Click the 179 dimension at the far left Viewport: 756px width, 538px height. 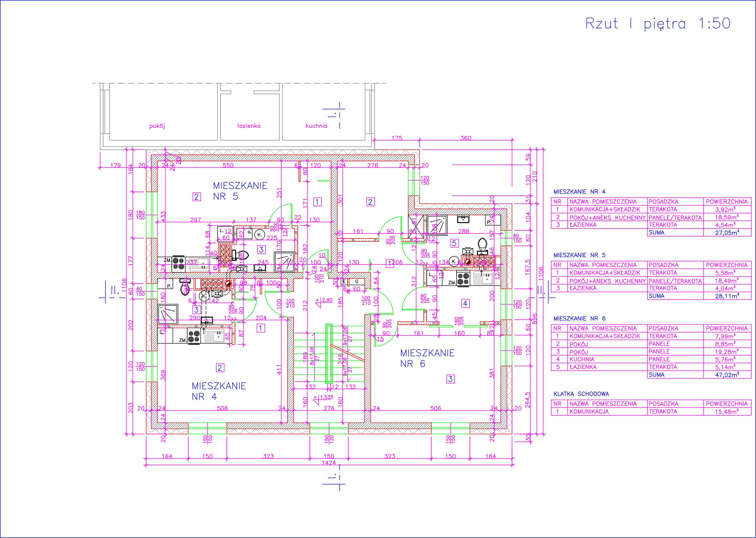pyautogui.click(x=115, y=165)
